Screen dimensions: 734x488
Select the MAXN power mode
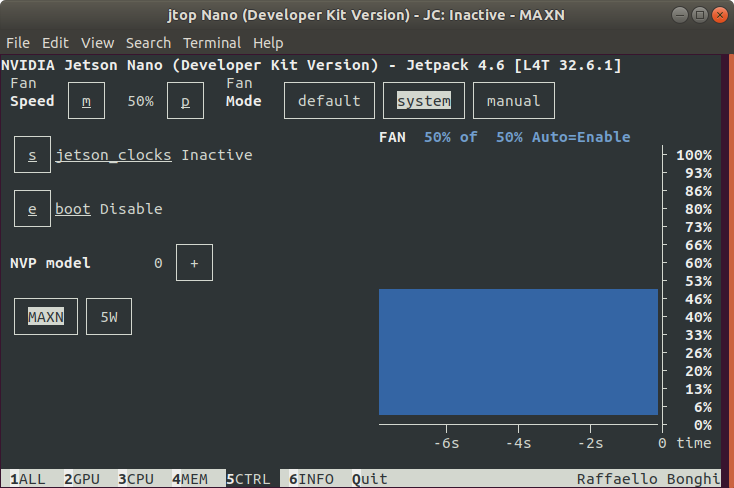point(46,317)
